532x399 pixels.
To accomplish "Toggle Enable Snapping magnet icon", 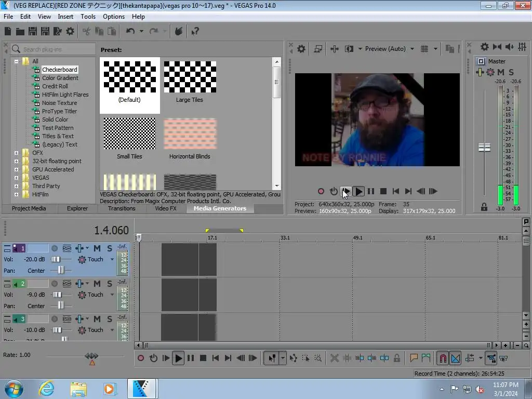I will point(443,358).
